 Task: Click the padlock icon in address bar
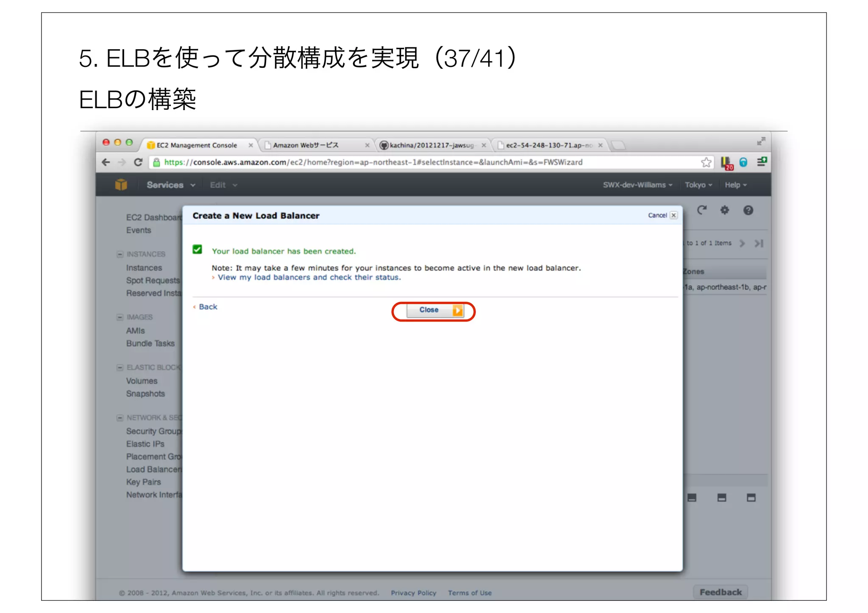click(x=156, y=162)
